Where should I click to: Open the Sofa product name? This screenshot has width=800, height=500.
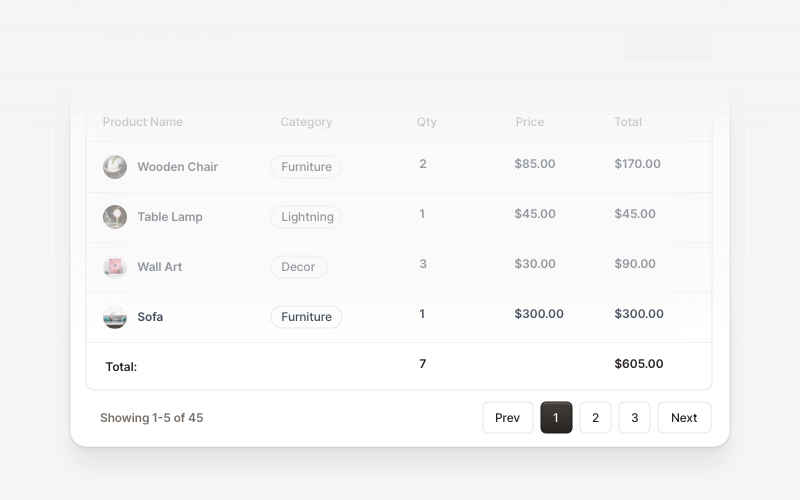150,317
